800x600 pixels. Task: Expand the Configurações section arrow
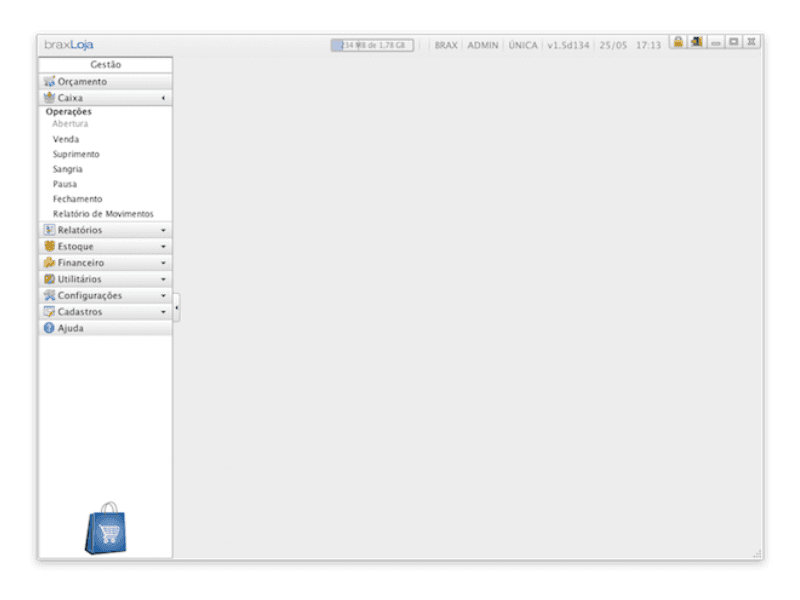[x=163, y=296]
